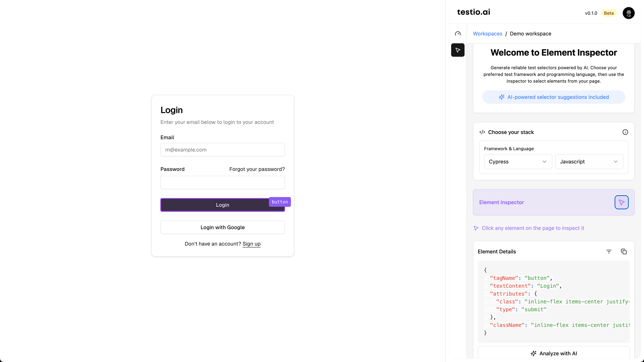The image size is (644, 362).
Task: Click the speedometer icon above the inspector tool
Action: (x=458, y=34)
